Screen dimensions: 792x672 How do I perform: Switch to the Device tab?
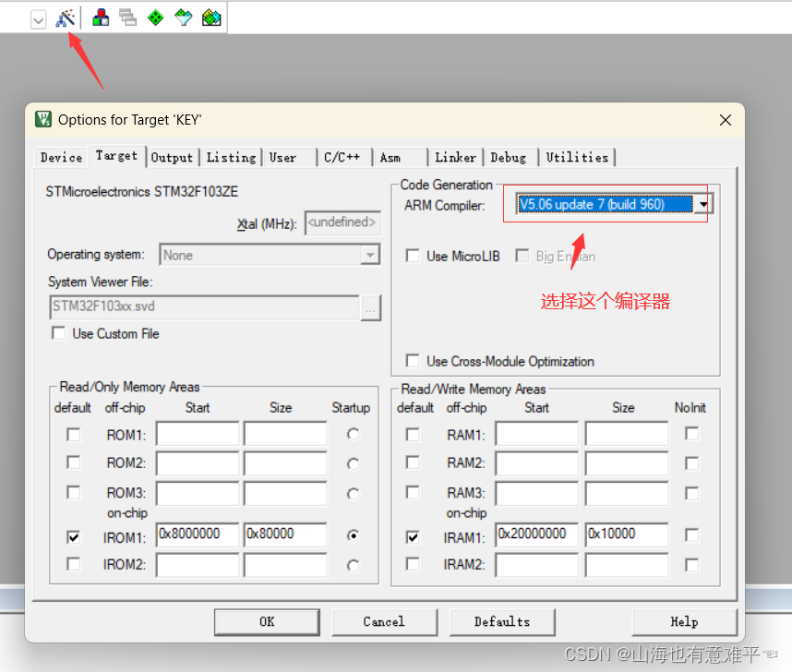pyautogui.click(x=61, y=158)
